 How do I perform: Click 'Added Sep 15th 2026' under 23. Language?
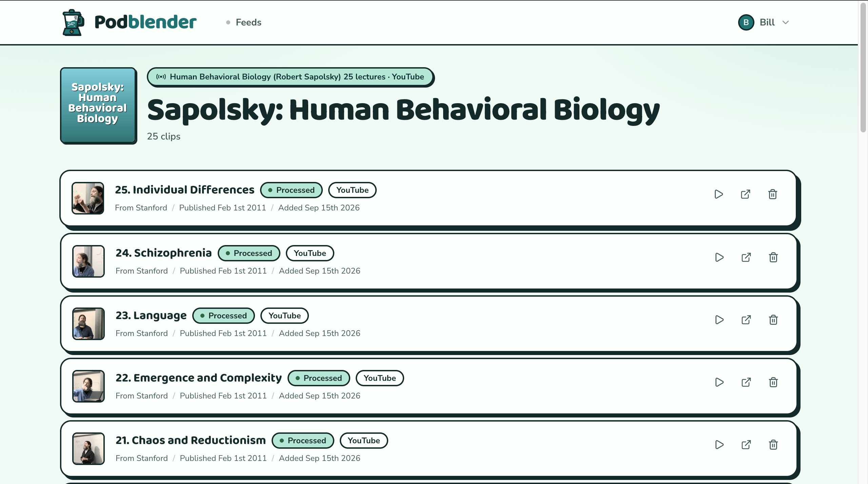tap(319, 333)
